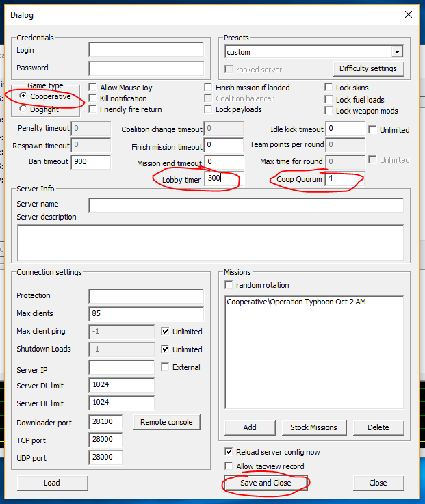
Task: Click the Difficulty settings button
Action: (368, 68)
